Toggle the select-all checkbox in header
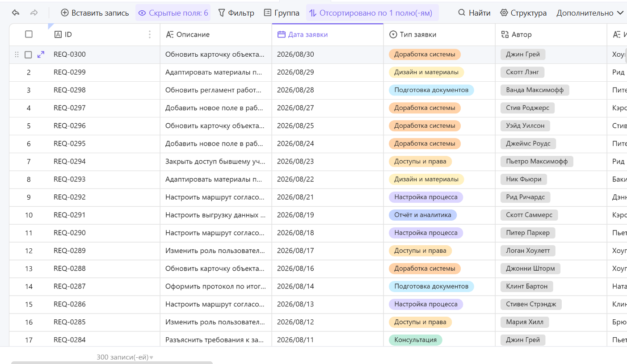 coord(29,34)
